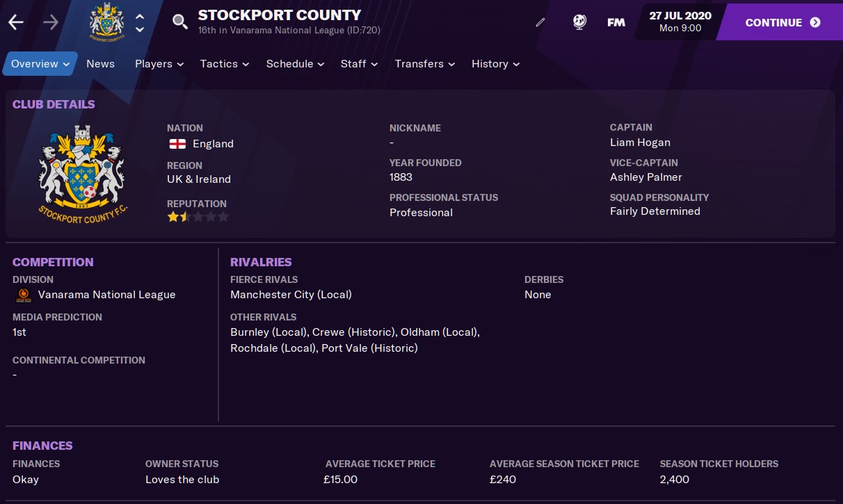The width and height of the screenshot is (843, 504).
Task: Expand the Tactics menu
Action: point(224,63)
